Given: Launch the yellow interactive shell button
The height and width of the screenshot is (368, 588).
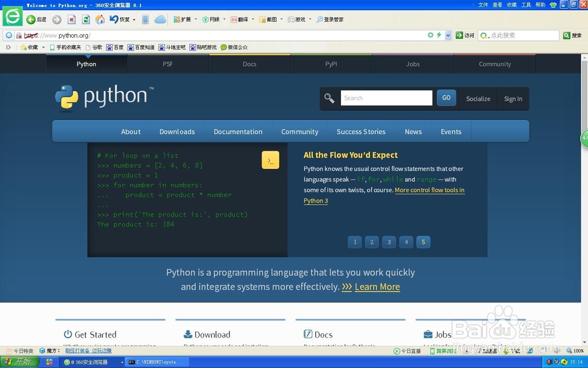Looking at the screenshot, I should point(270,160).
